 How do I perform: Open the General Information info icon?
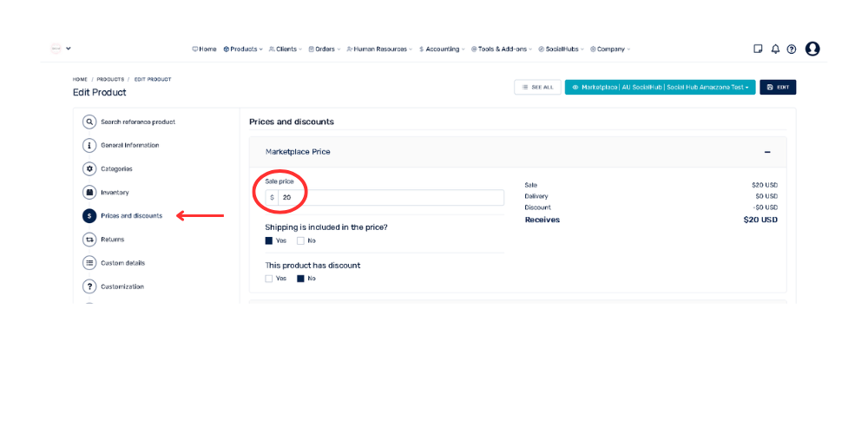[89, 146]
